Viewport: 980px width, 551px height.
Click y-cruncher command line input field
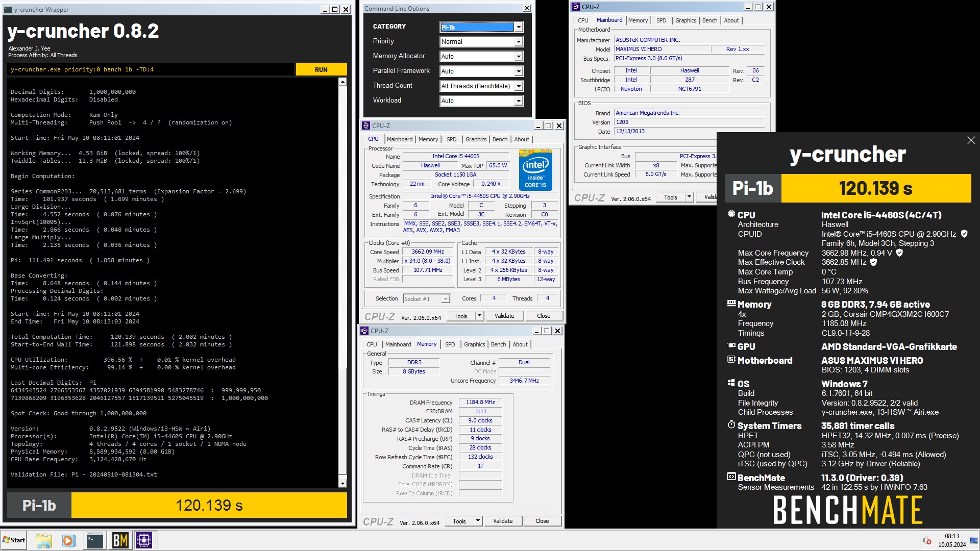(151, 69)
